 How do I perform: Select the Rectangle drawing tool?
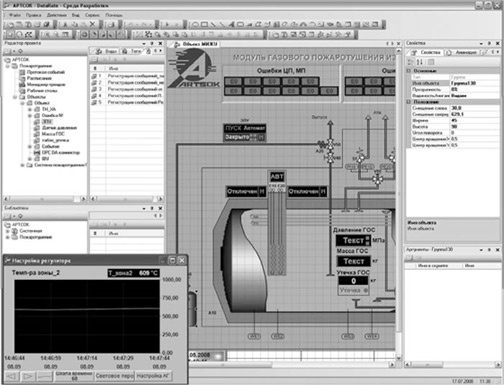click(204, 24)
